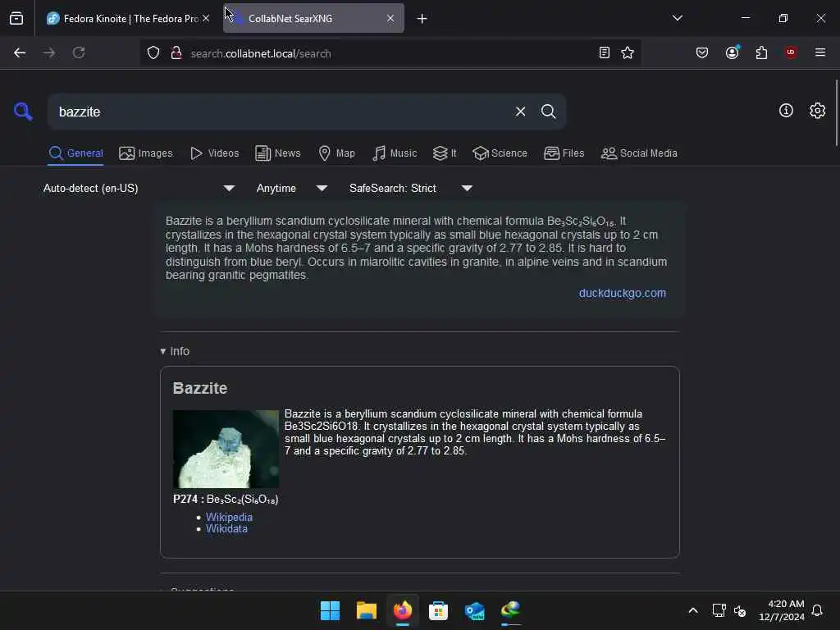Open uBlock Origin extension icon
This screenshot has height=630, width=840.
tap(791, 52)
